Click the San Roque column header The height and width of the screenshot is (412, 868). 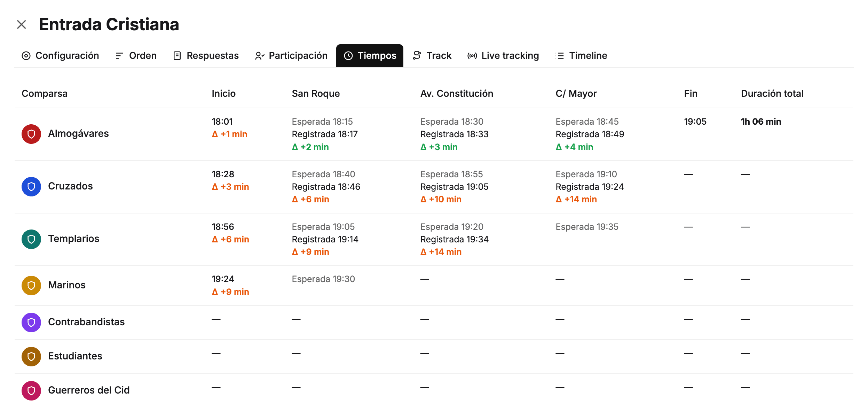point(316,93)
